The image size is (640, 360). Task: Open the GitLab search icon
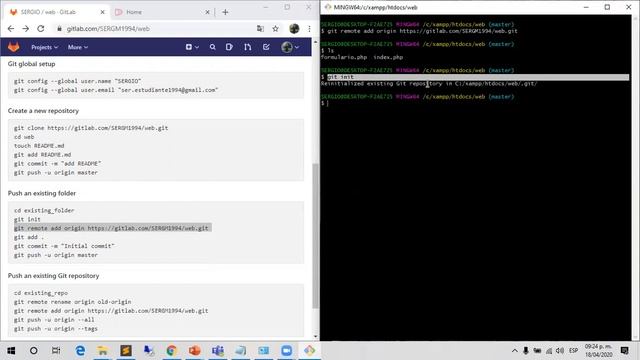pyautogui.click(x=213, y=47)
